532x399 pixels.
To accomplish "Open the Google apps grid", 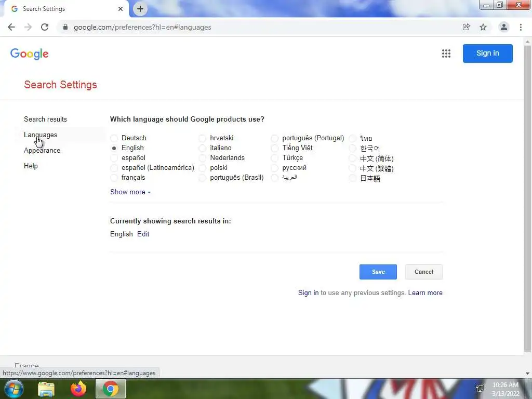I will point(446,54).
